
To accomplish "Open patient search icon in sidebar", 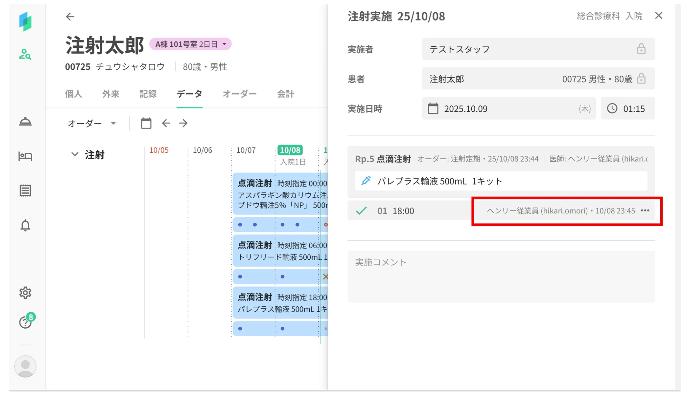I will click(x=26, y=54).
